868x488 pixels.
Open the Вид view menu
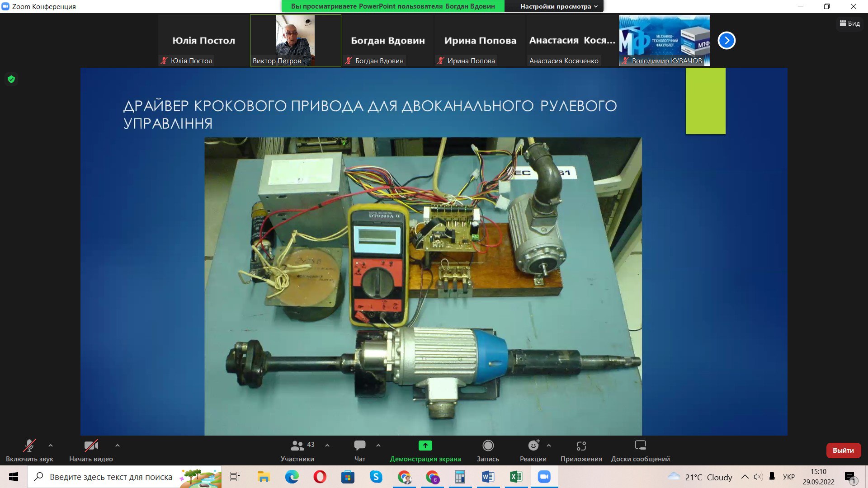(849, 23)
